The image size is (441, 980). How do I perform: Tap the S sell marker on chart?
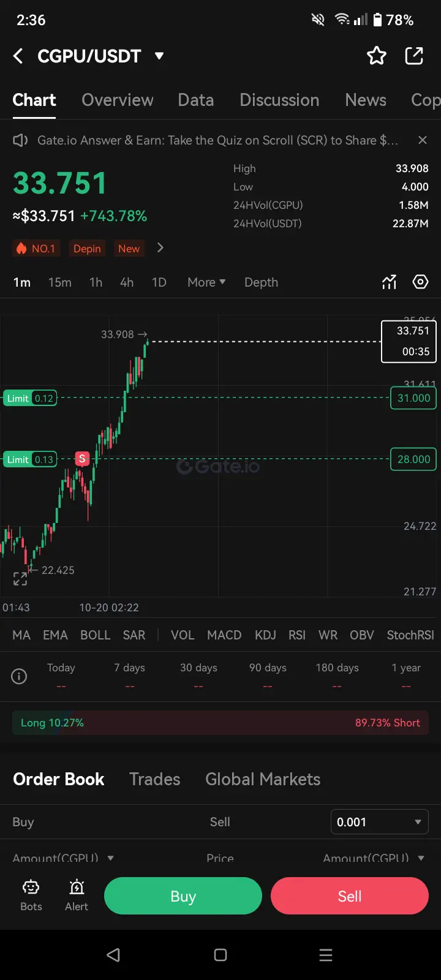coord(82,458)
